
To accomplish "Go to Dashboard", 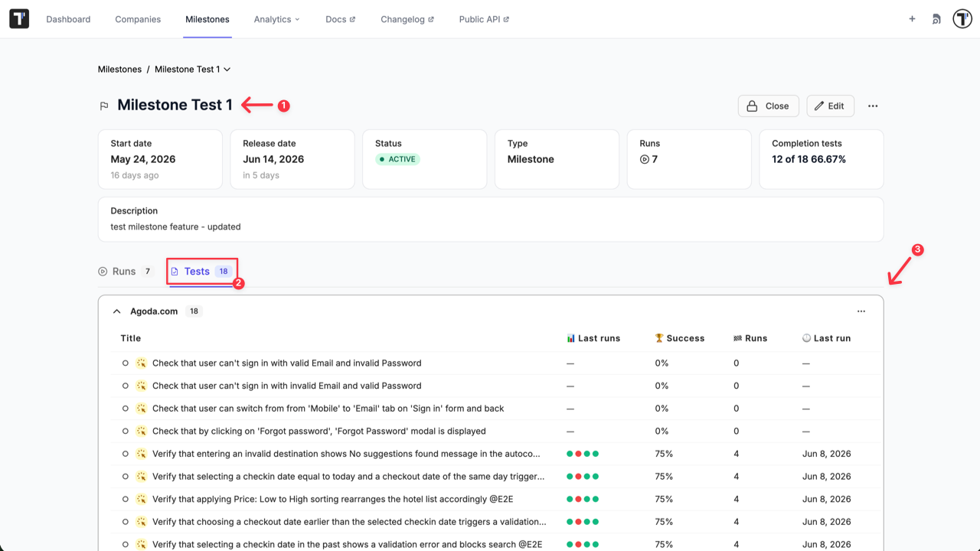I will coord(68,19).
